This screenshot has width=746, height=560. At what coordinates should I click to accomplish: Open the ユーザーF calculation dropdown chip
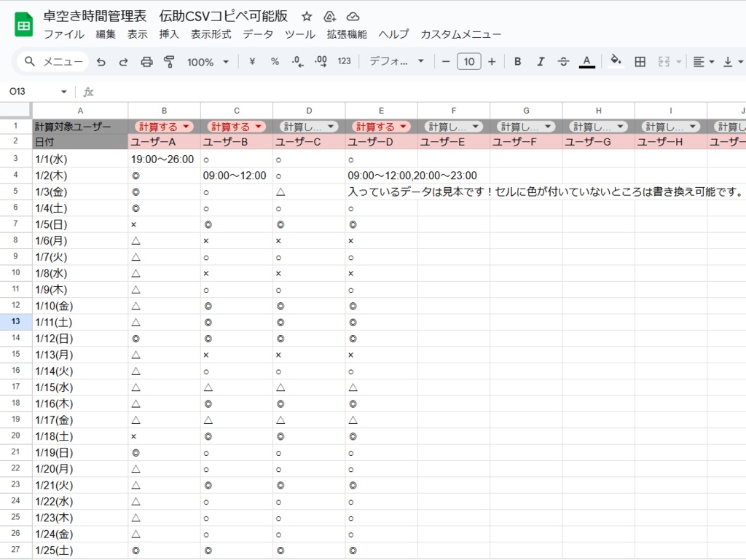click(x=525, y=127)
